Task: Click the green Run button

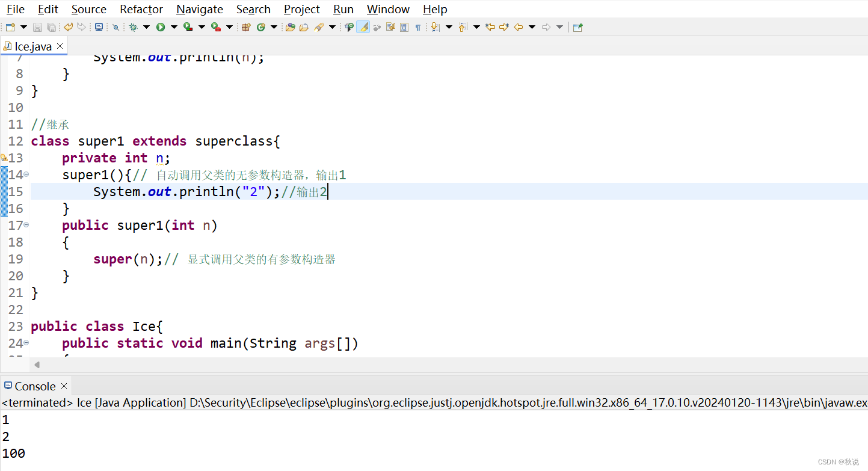Action: (x=161, y=27)
